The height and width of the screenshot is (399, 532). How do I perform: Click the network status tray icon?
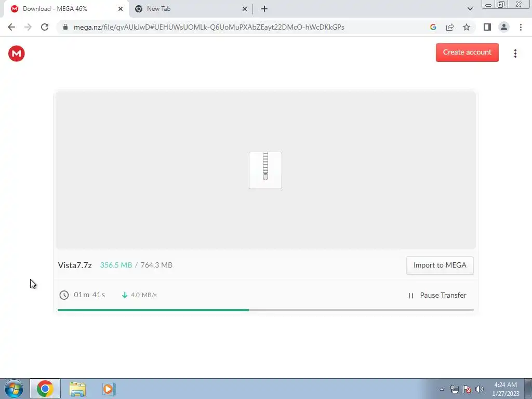click(x=454, y=389)
